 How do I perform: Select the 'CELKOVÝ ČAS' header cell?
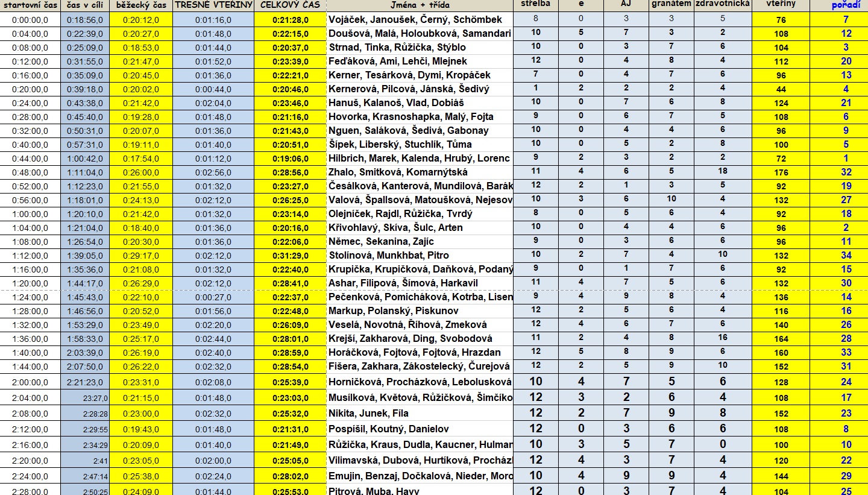click(x=290, y=5)
